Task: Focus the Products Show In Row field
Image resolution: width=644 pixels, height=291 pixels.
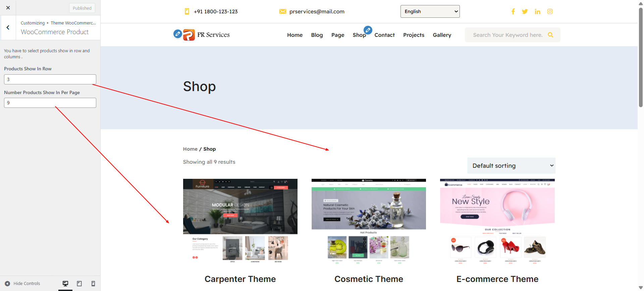Action: [50, 79]
